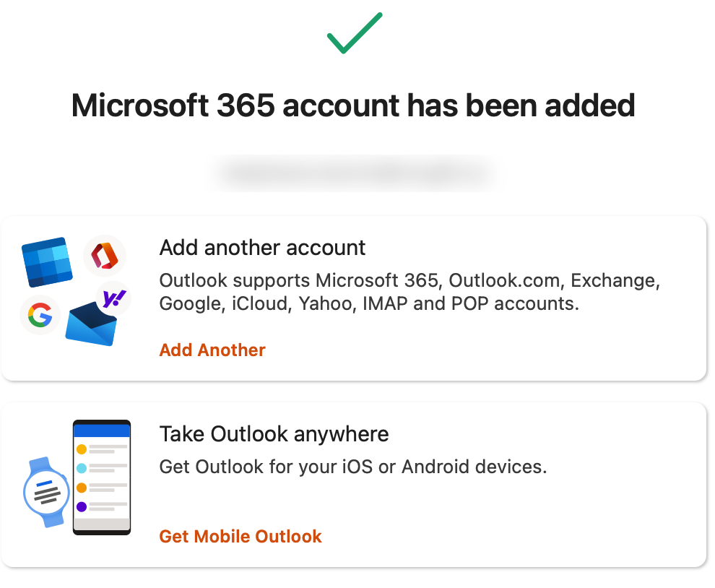Click the Google logo icon
The width and height of the screenshot is (715, 588).
click(40, 315)
